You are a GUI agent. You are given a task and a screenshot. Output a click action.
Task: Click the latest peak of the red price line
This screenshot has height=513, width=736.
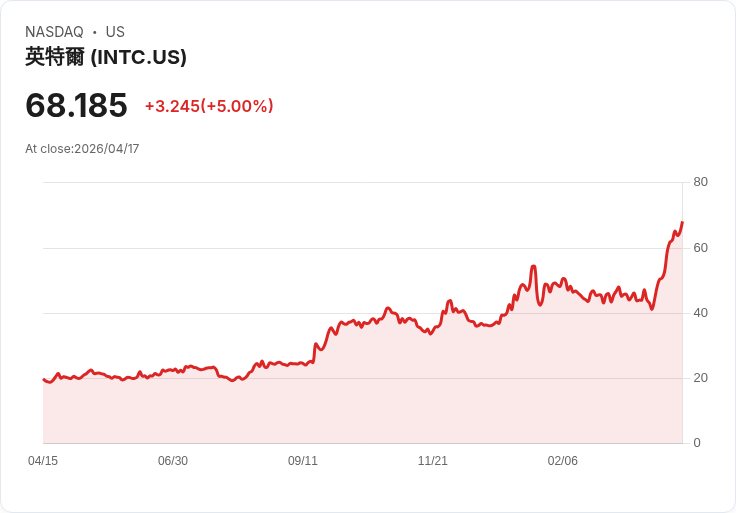pos(682,223)
